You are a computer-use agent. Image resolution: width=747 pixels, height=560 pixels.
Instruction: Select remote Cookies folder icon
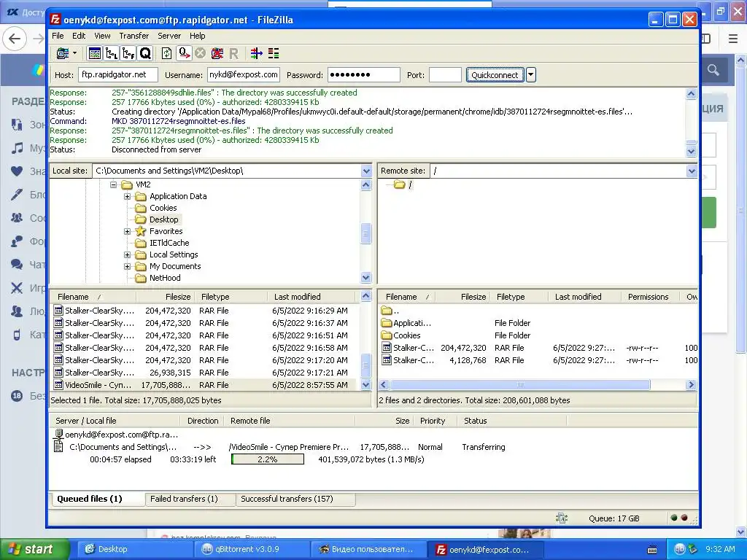point(387,335)
